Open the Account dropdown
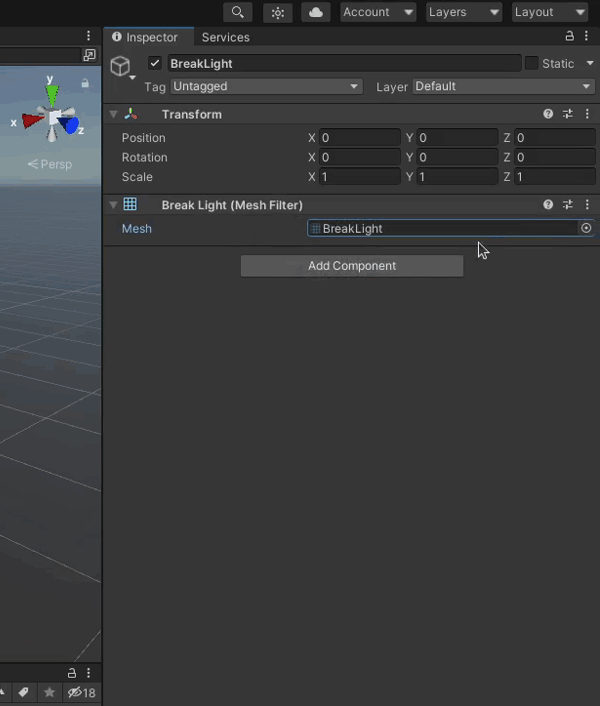Viewport: 600px width, 706px height. coord(378,12)
